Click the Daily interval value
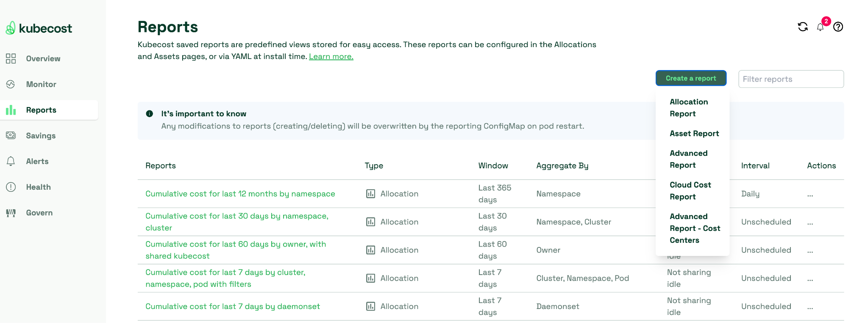Image resolution: width=868 pixels, height=323 pixels. coord(750,194)
